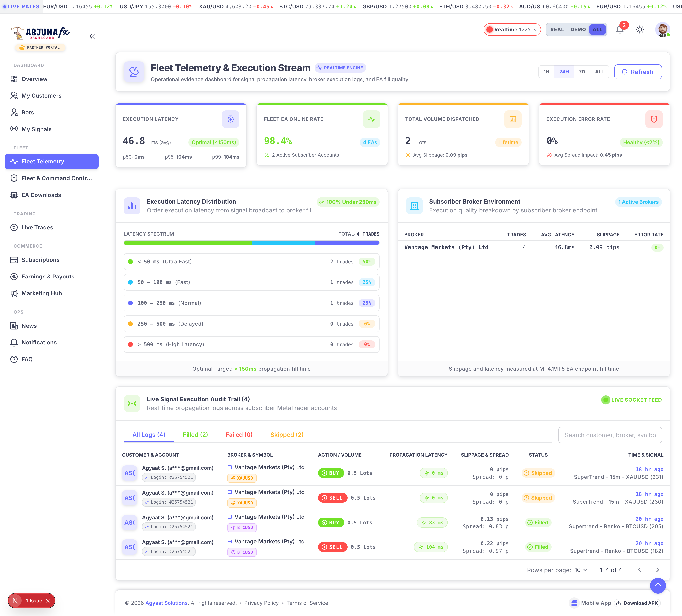Open the Agyaat Solutions link
682x616 pixels.
166,603
